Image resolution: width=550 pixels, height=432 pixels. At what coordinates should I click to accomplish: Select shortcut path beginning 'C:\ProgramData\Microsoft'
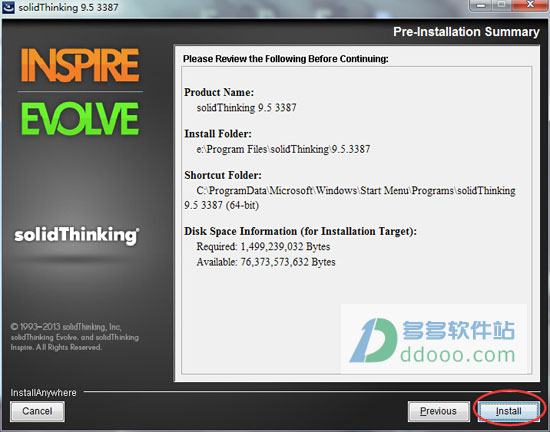pos(350,197)
